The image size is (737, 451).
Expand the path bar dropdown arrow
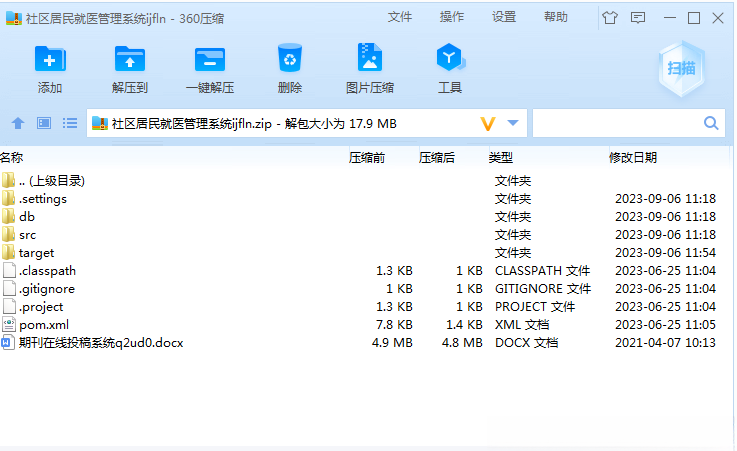513,123
